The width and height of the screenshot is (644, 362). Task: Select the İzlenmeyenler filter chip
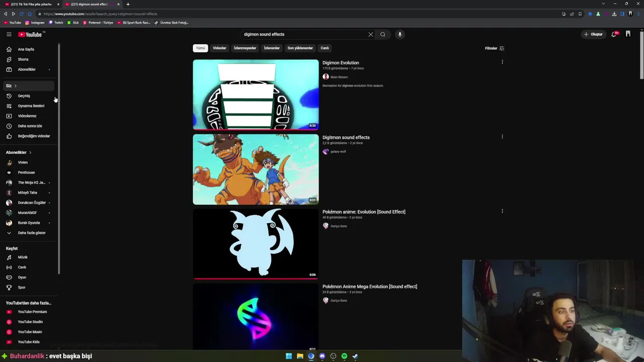(x=245, y=48)
